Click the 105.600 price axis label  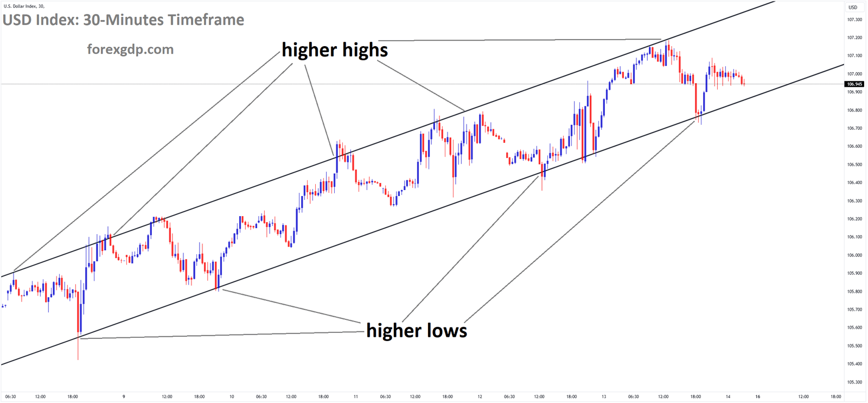pyautogui.click(x=854, y=328)
